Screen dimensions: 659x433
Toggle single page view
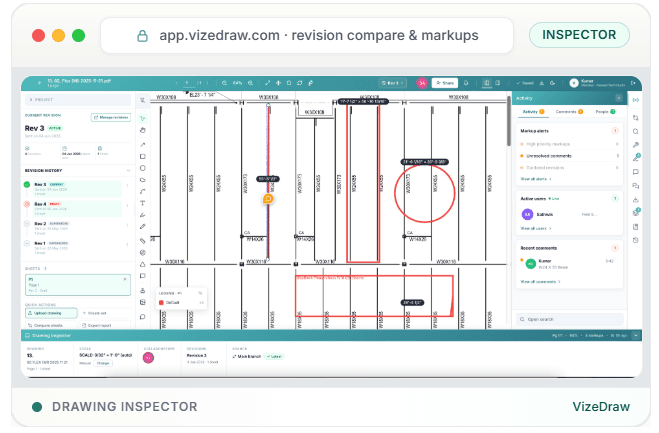click(x=497, y=83)
